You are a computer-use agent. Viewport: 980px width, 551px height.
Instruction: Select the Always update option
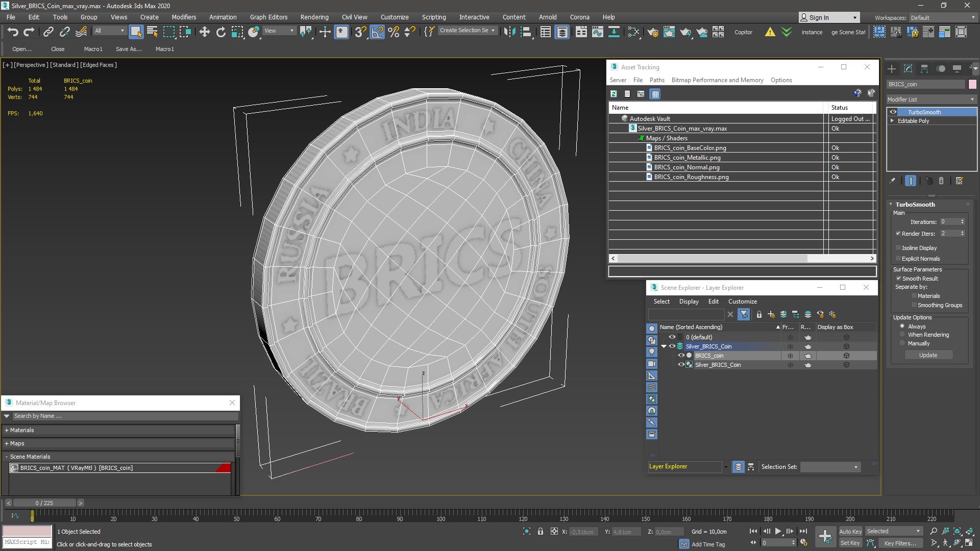pos(902,326)
